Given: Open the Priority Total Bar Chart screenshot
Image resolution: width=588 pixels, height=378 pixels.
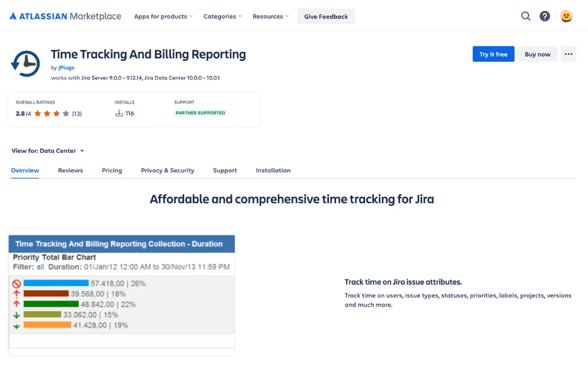Looking at the screenshot, I should (122, 292).
